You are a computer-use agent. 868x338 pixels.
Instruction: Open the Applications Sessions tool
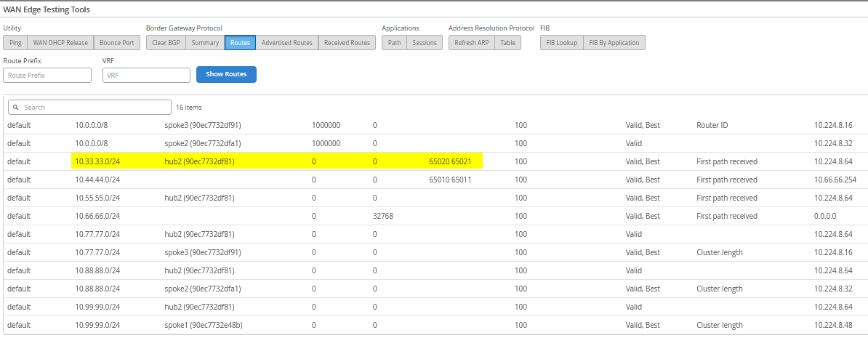(x=424, y=43)
